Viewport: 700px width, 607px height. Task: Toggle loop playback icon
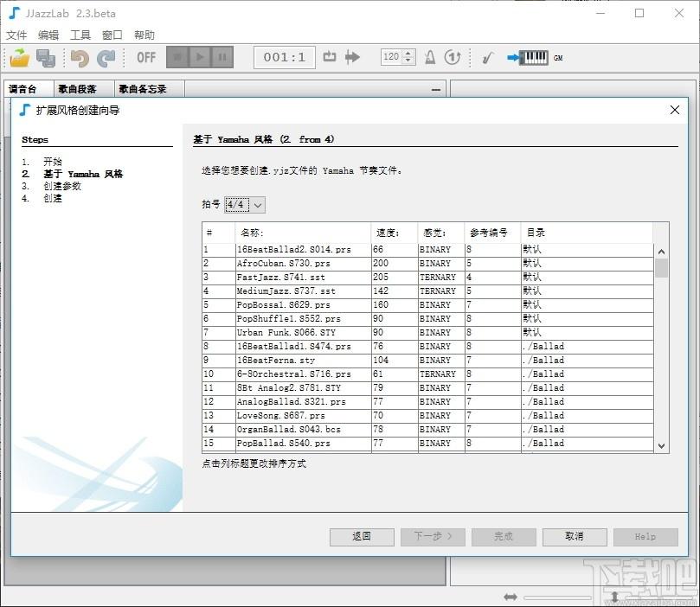(x=330, y=57)
